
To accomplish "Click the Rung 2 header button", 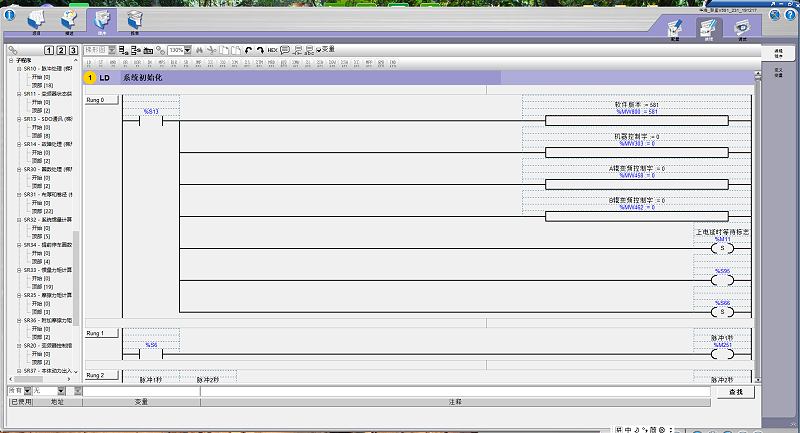I will coord(102,375).
